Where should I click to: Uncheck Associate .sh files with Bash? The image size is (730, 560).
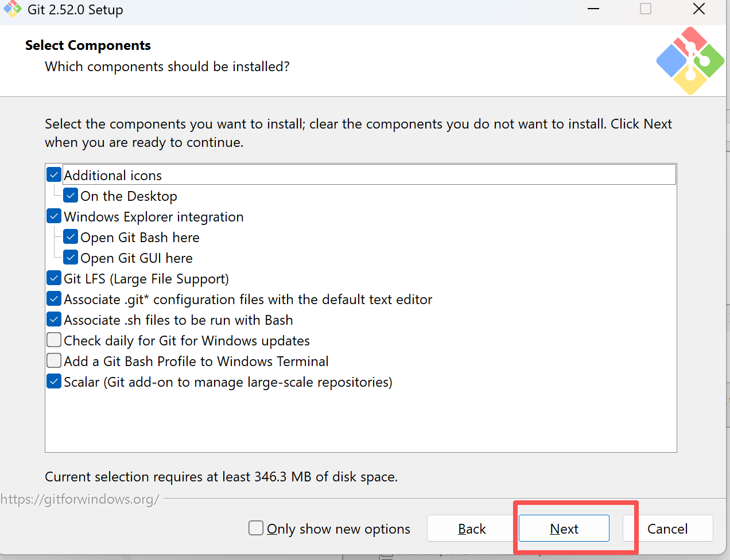(x=54, y=320)
